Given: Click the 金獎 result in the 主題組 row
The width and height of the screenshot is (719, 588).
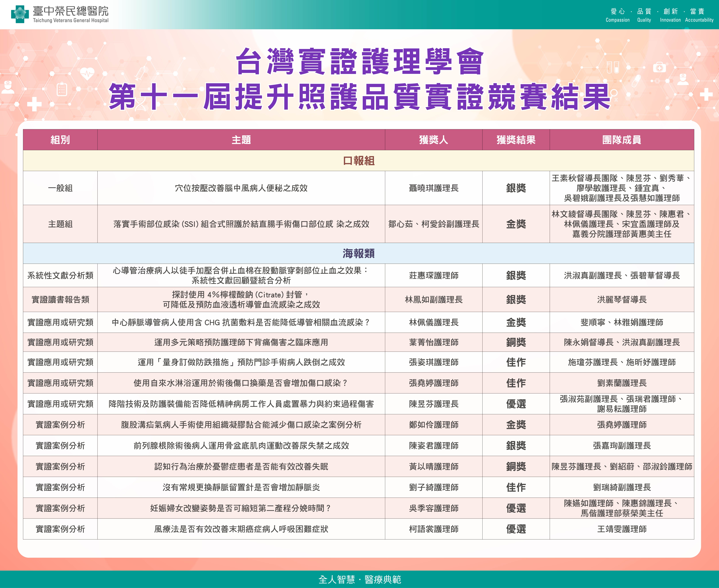Looking at the screenshot, I should (516, 224).
